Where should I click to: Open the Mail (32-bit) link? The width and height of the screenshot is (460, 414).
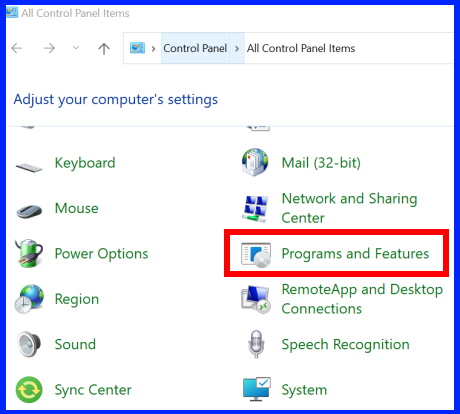[x=321, y=163]
